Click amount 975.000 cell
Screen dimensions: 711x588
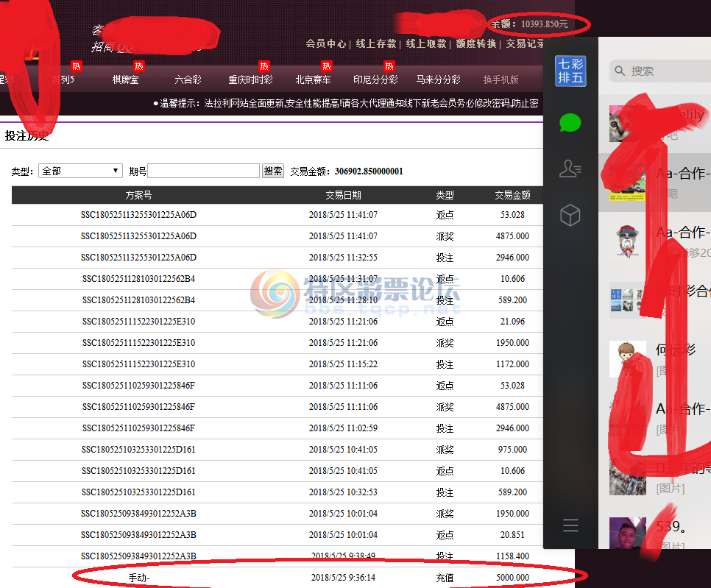tap(512, 449)
